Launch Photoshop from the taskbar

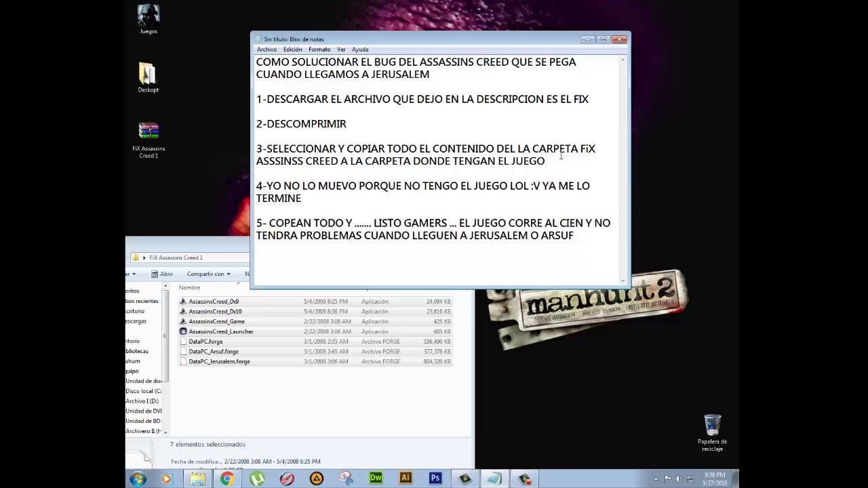(x=435, y=479)
